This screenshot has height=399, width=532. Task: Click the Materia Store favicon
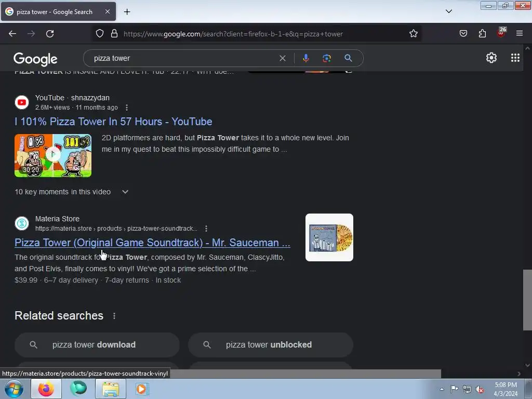coord(22,223)
